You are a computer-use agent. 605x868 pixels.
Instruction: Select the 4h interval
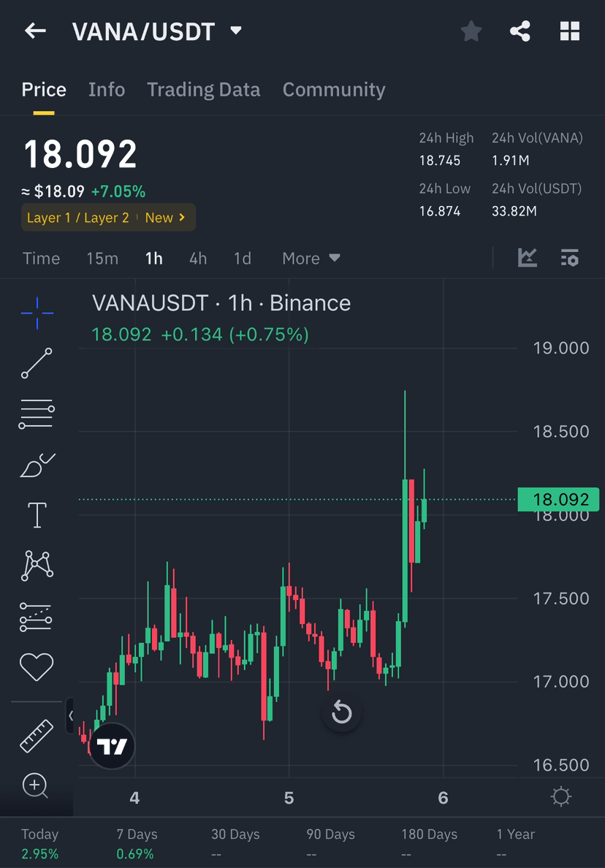pos(198,259)
